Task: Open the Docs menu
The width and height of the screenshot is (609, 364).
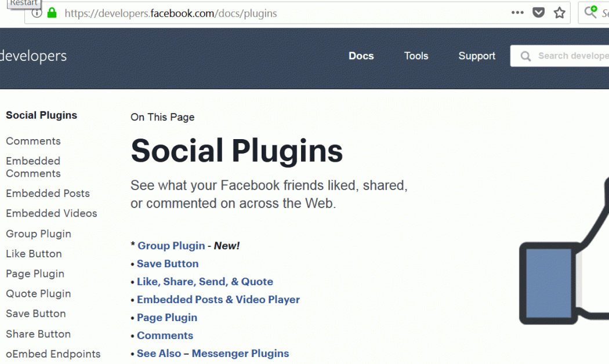Action: tap(361, 56)
